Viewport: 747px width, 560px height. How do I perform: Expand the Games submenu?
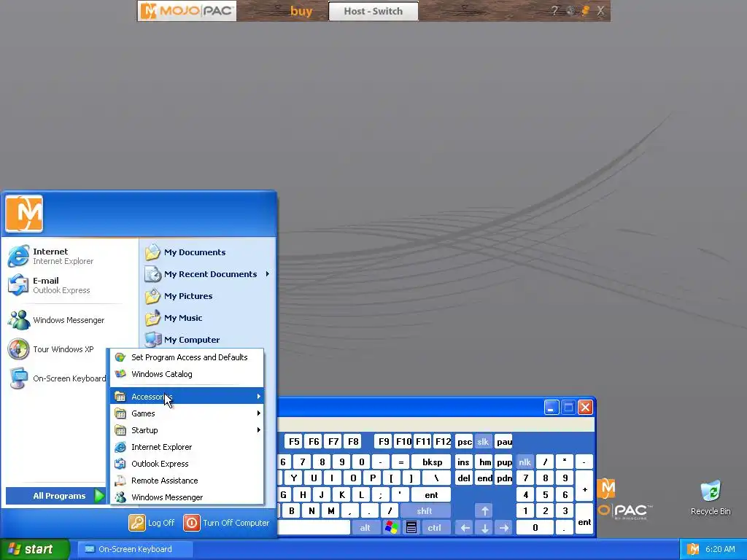pos(187,413)
